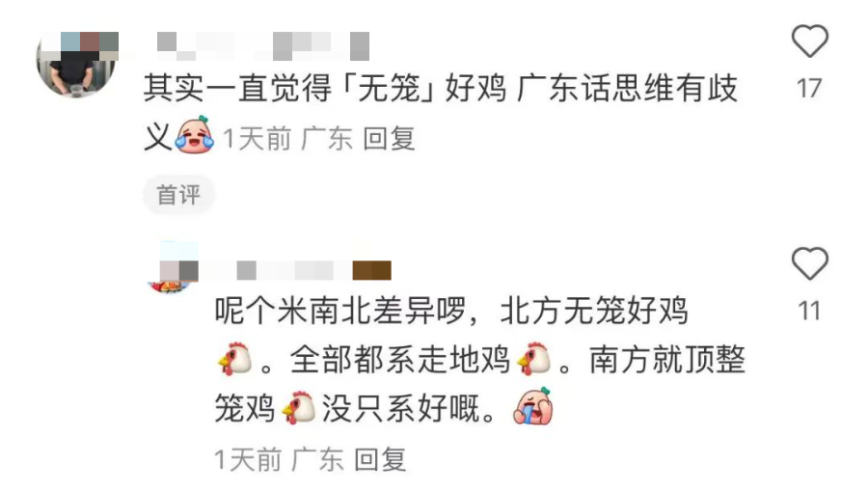Select the reply text 呢个米南北差异啰
Viewport: 868px width, 491px height.
click(340, 310)
